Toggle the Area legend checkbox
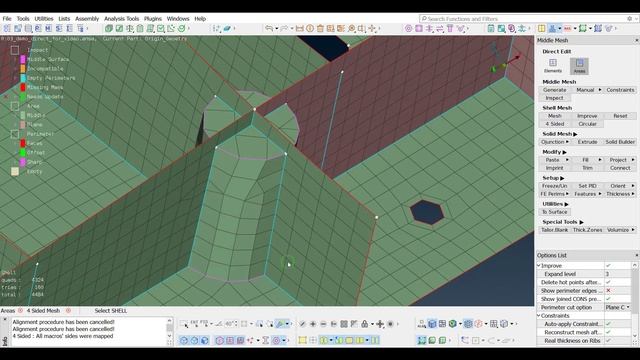Screen dimensions: 640x360 (15, 106)
